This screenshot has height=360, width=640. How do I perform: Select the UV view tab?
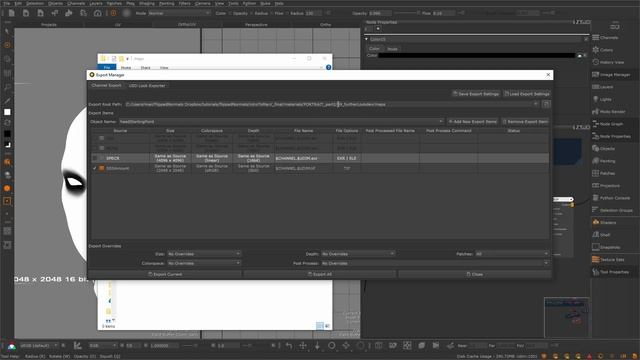[118, 24]
